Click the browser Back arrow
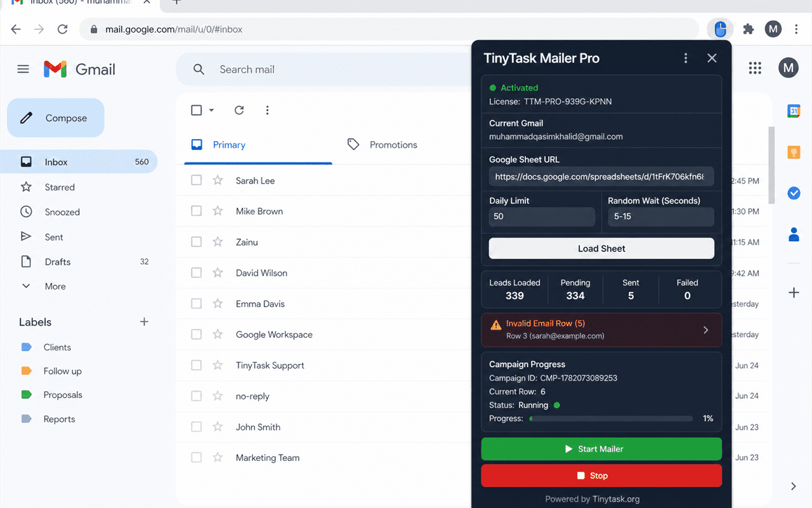 pyautogui.click(x=16, y=29)
